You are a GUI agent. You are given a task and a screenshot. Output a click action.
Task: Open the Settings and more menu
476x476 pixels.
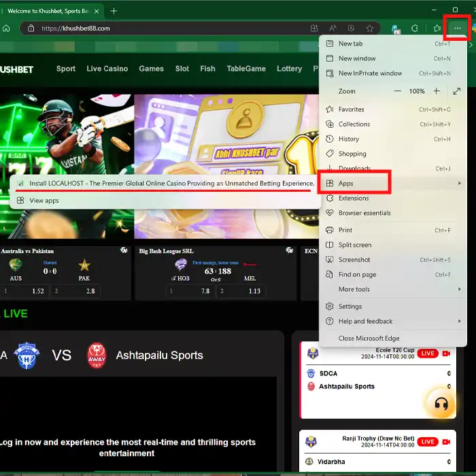tap(457, 29)
